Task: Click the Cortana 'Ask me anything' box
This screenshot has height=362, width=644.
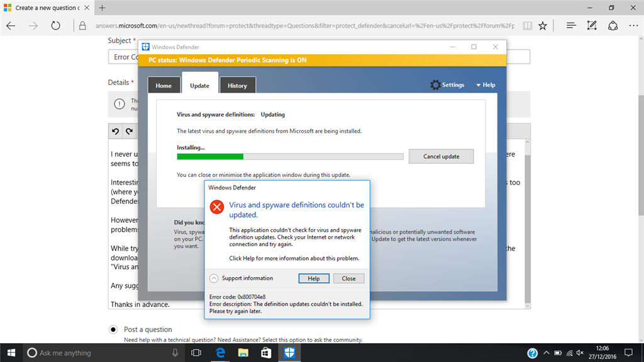Action: [x=103, y=353]
